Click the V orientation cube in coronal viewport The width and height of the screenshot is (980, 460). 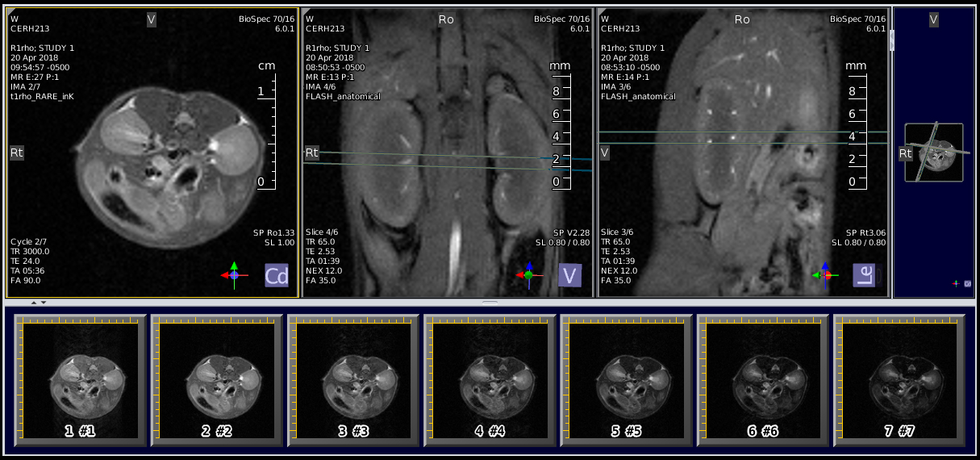(x=569, y=276)
